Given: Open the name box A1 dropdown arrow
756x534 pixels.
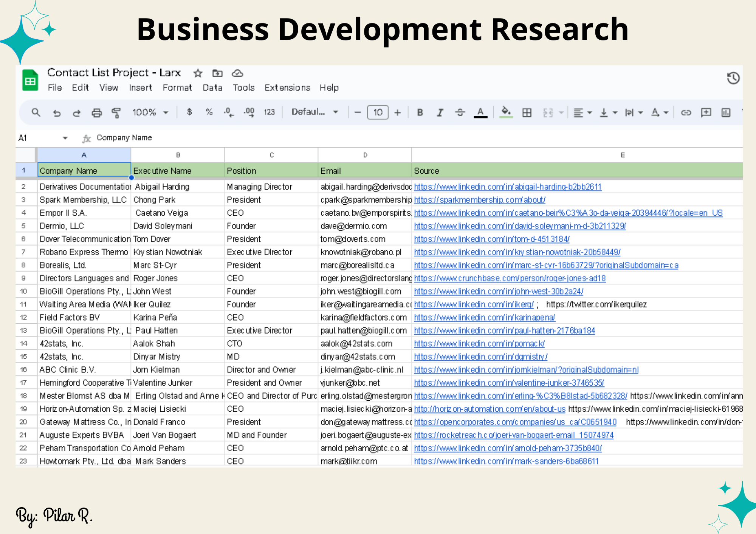Looking at the screenshot, I should click(65, 138).
